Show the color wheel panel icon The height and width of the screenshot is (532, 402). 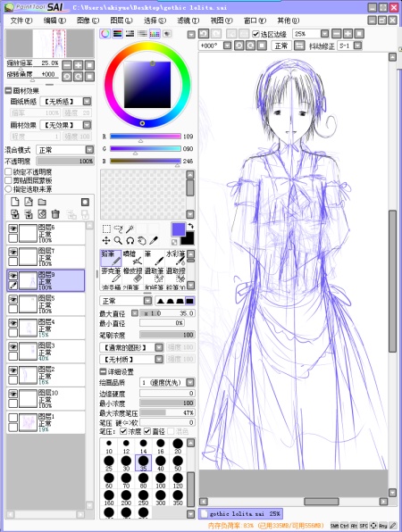point(105,34)
